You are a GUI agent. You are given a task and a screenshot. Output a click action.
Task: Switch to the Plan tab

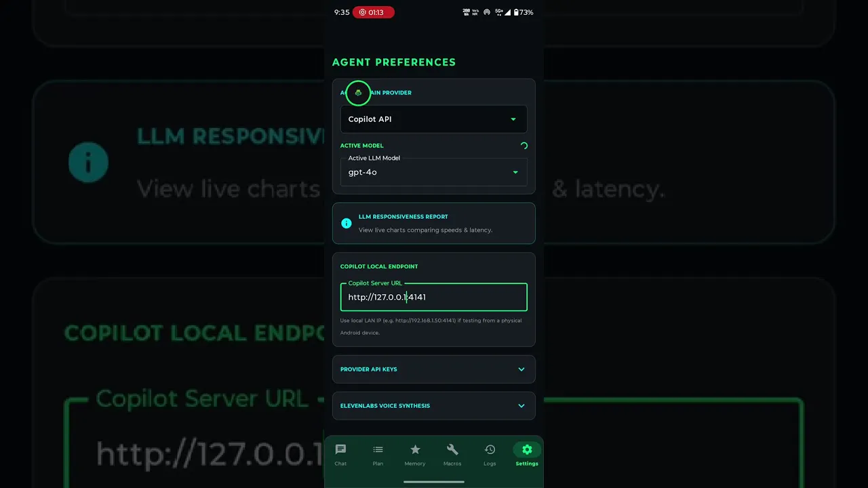click(x=378, y=455)
